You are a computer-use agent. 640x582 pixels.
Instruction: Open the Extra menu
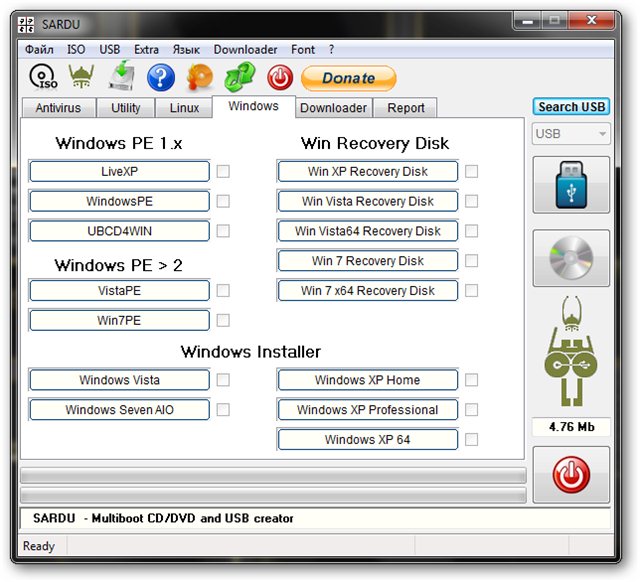tap(146, 50)
